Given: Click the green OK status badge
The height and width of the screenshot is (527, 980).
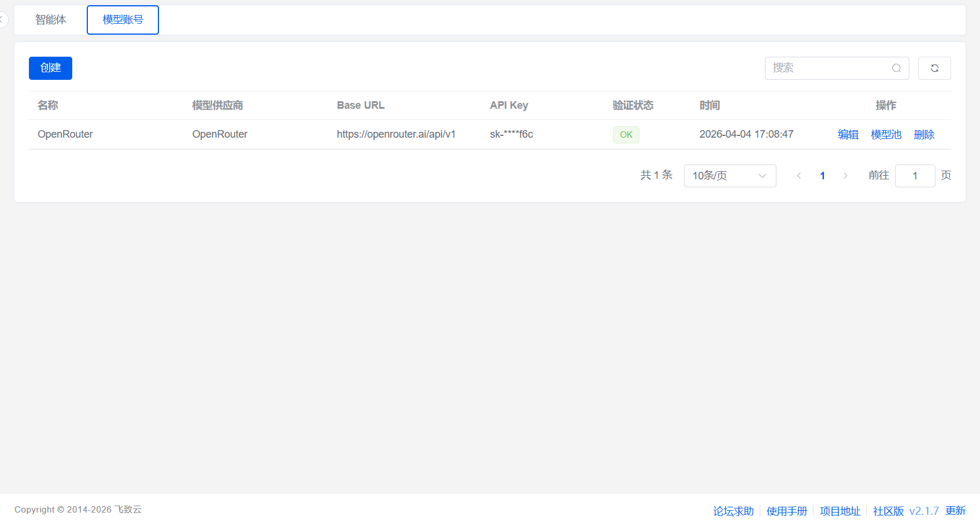Looking at the screenshot, I should coord(626,135).
